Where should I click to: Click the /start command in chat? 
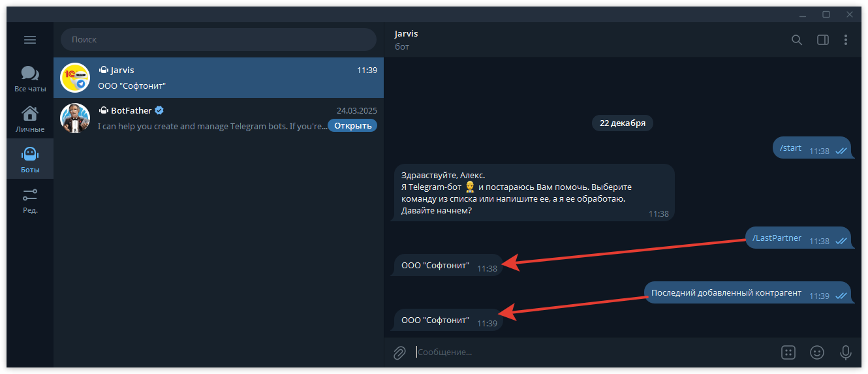click(x=790, y=148)
